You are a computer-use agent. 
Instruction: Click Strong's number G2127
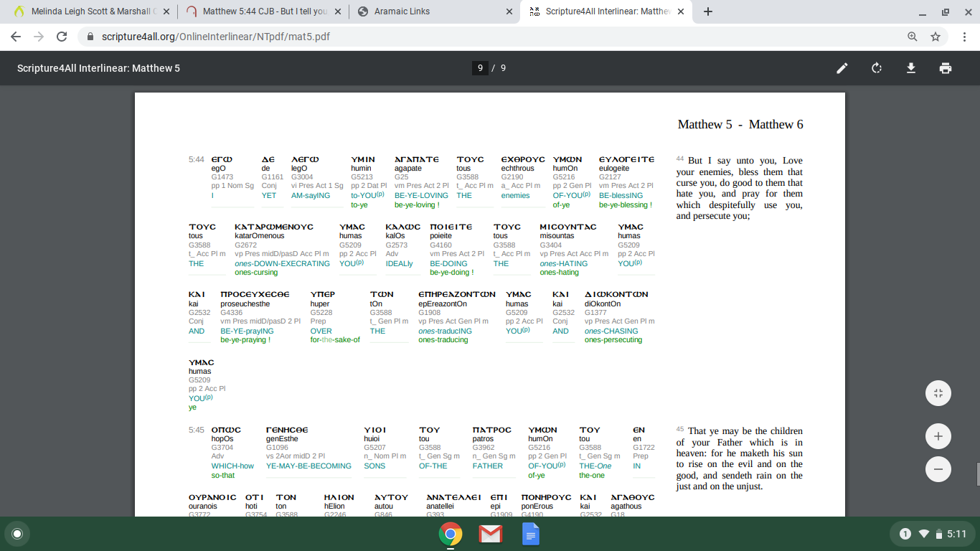[610, 176]
